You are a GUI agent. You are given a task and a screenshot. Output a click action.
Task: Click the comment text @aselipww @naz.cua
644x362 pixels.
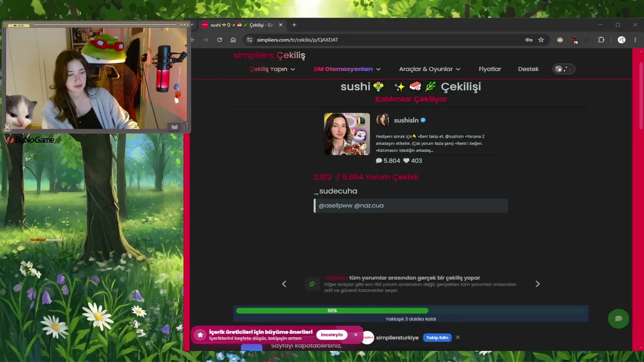tap(351, 206)
